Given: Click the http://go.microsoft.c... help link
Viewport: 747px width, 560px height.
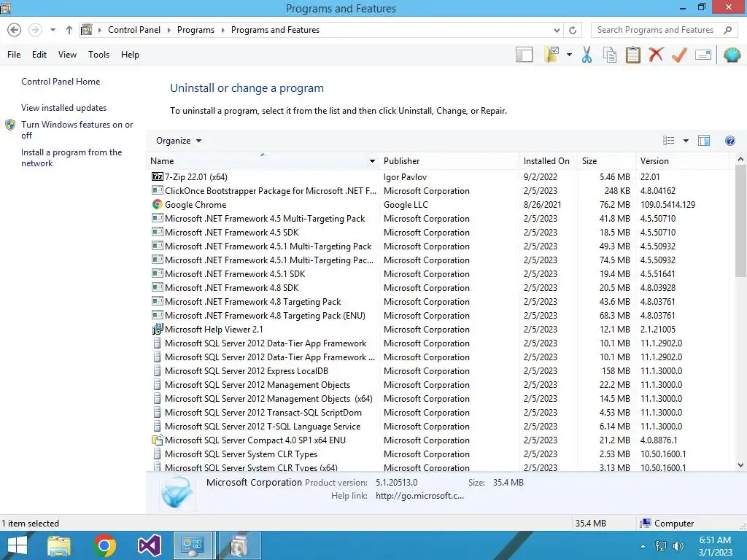Looking at the screenshot, I should [x=419, y=496].
